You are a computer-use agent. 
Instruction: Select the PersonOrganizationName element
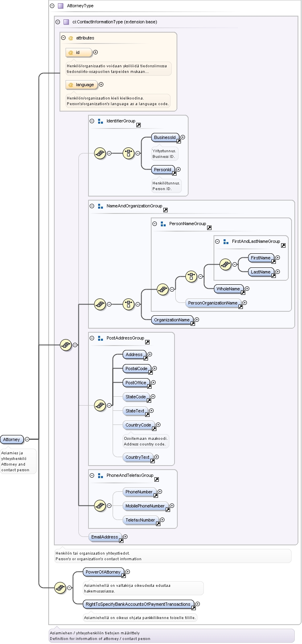(213, 303)
